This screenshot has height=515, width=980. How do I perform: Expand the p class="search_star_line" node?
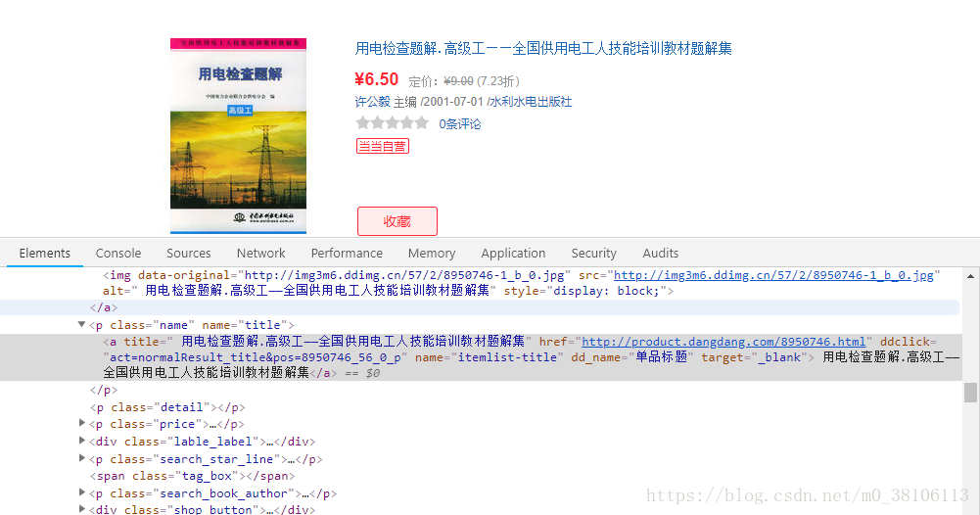pyautogui.click(x=81, y=458)
